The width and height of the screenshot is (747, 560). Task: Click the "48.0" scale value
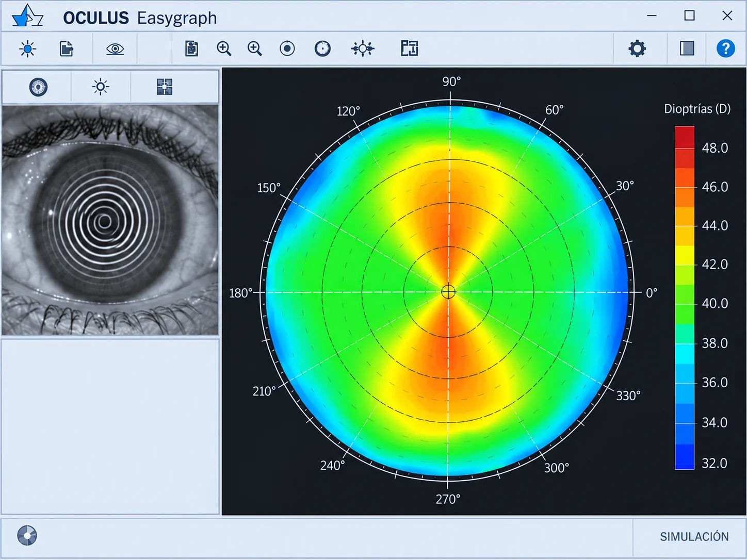click(x=715, y=148)
